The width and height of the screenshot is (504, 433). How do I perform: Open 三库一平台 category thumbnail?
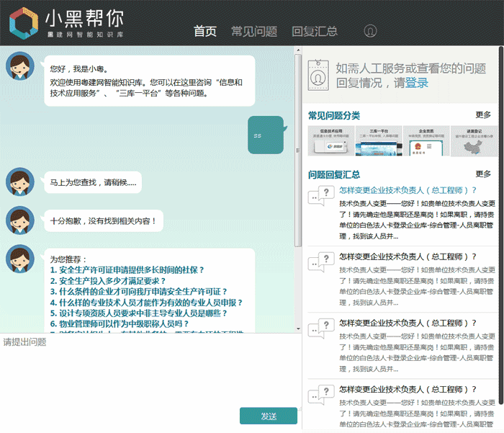coord(379,141)
